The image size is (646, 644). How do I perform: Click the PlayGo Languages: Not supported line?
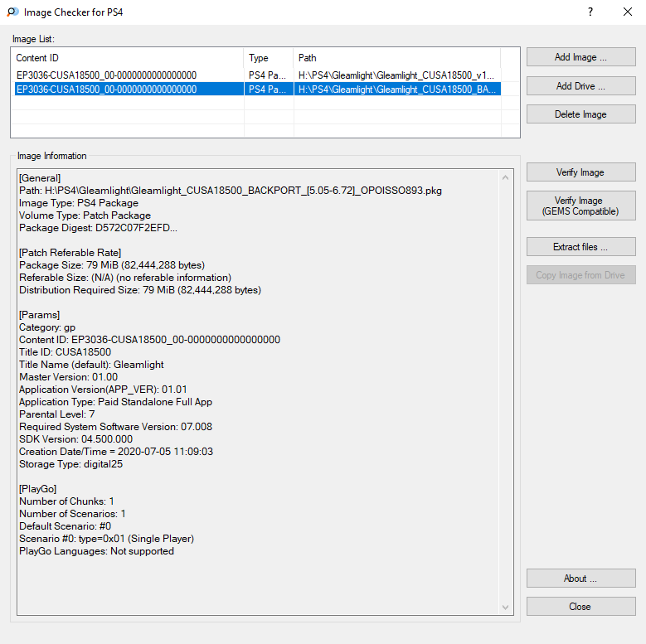point(96,551)
